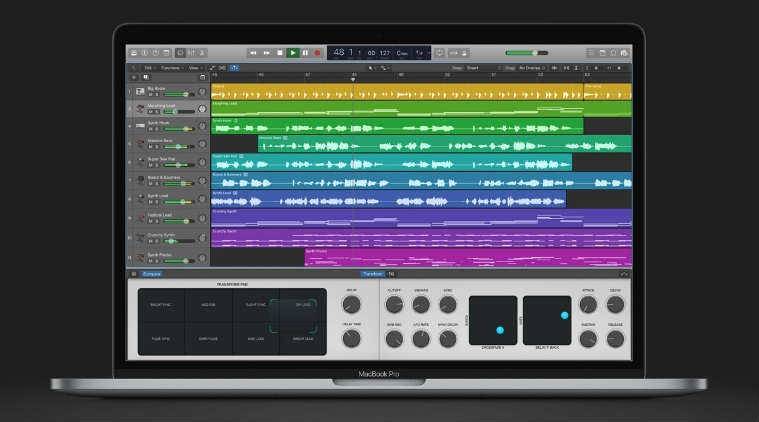Click the blue dot in Delay XY pad
The width and height of the screenshot is (759, 422).
click(564, 315)
